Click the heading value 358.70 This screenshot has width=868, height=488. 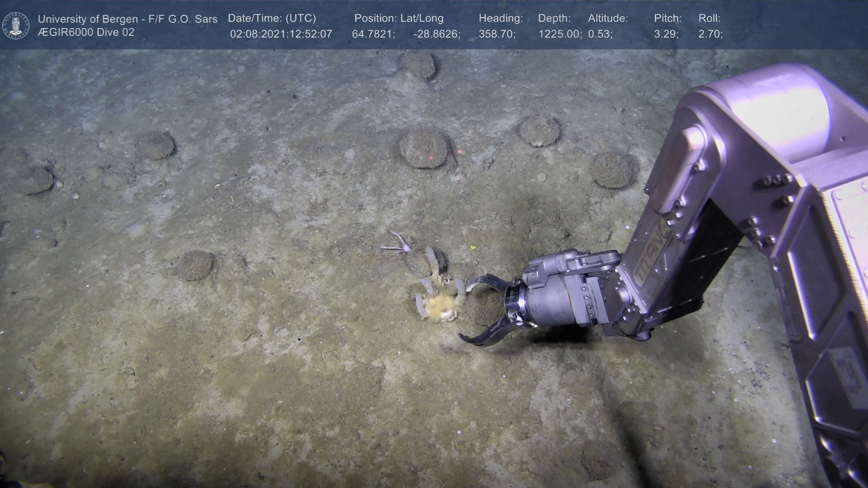click(497, 34)
